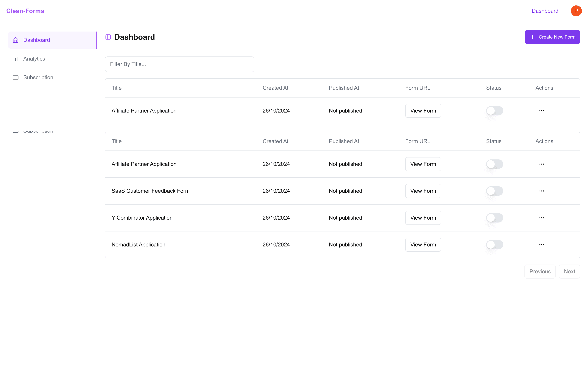This screenshot has width=588, height=387.
Task: Click Create New Form button
Action: click(x=552, y=37)
